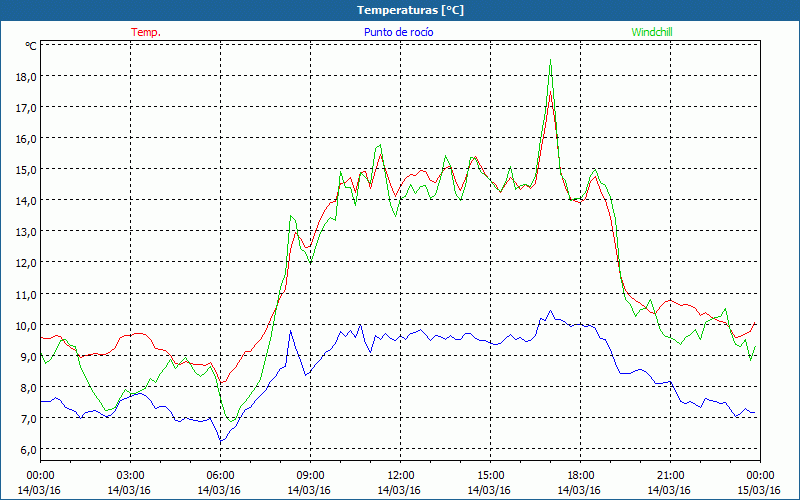Click the 8,0 value on the y-axis
The width and height of the screenshot is (800, 500).
click(x=29, y=388)
